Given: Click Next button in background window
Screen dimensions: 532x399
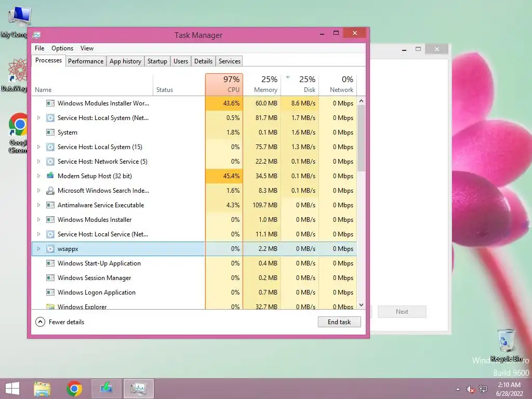Looking at the screenshot, I should 402,312.
